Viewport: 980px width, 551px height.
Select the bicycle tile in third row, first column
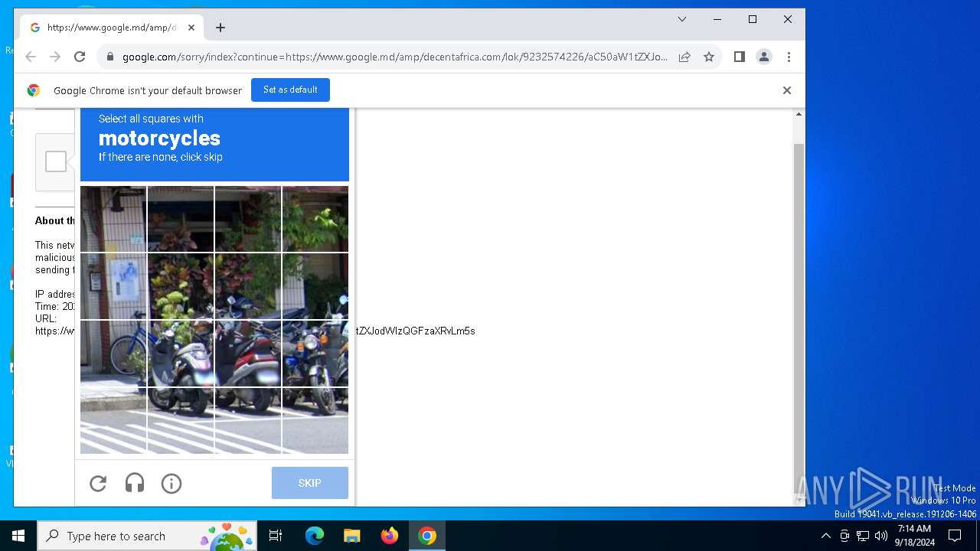click(x=113, y=354)
